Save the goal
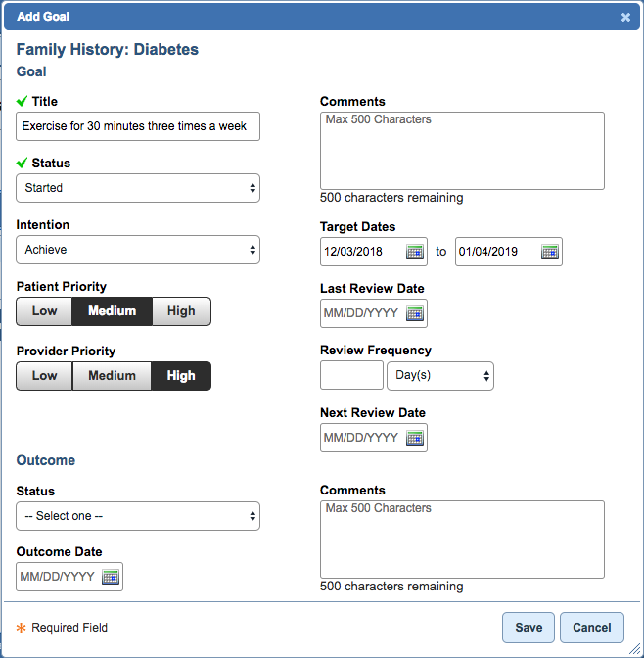Image resolution: width=644 pixels, height=658 pixels. 529,628
